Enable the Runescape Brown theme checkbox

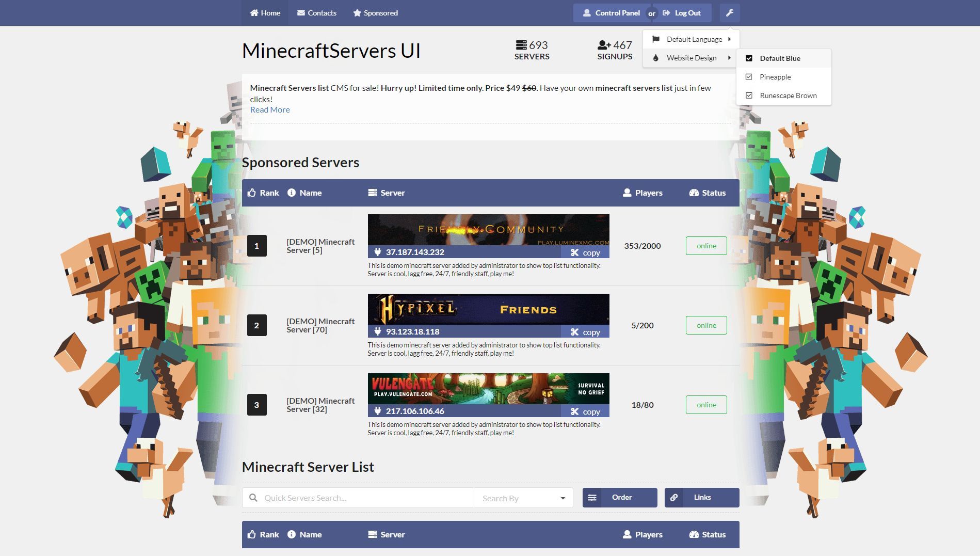[x=749, y=95]
